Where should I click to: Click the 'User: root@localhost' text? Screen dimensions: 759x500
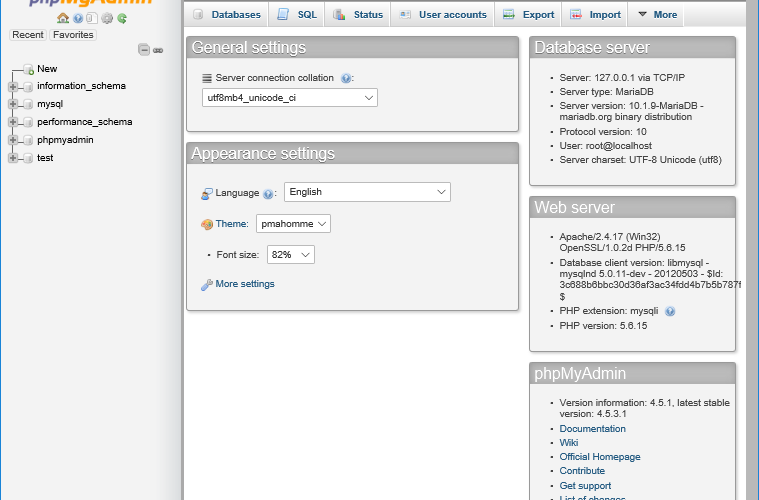[606, 146]
